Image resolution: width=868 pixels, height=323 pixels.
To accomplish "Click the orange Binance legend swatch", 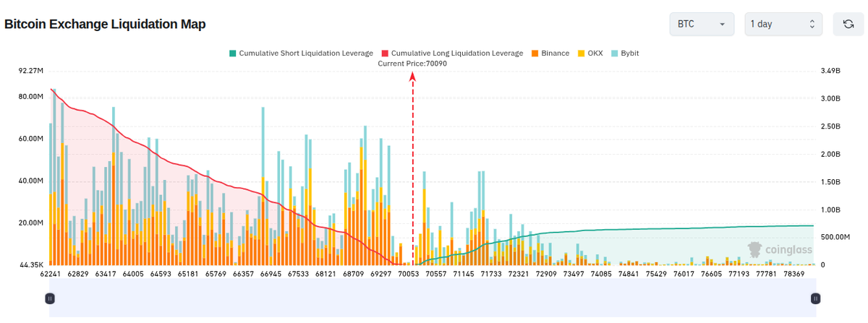I will pos(534,53).
